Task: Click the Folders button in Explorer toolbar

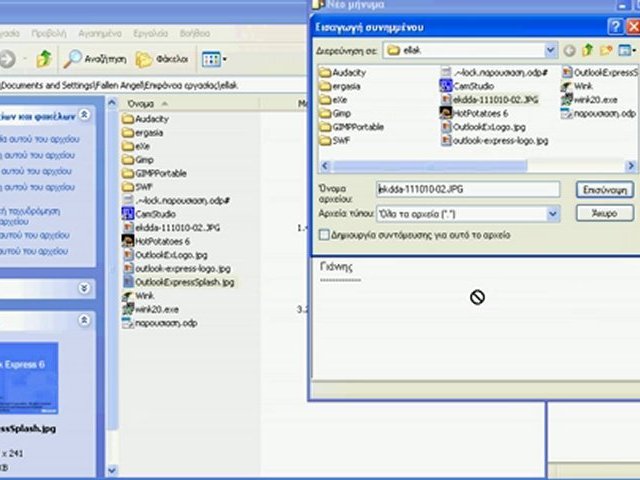Action: pyautogui.click(x=162, y=60)
